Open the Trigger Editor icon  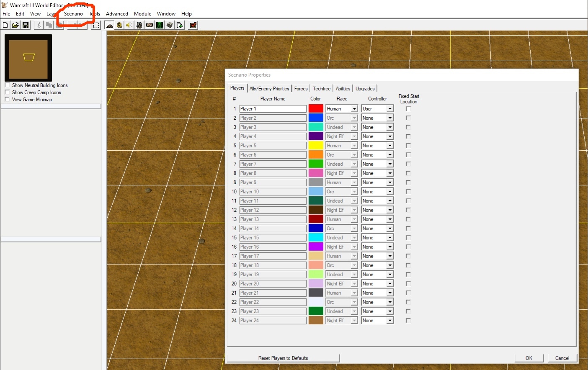pos(119,25)
